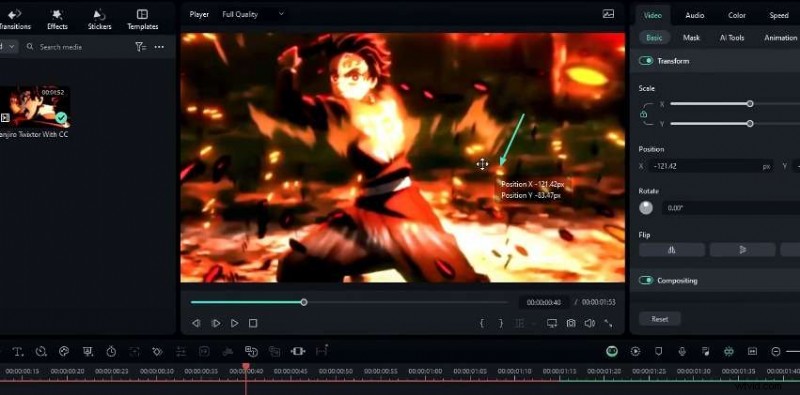The width and height of the screenshot is (800, 395).
Task: Select the Tanjiro Twixtor video thumbnail
Action: pos(34,106)
